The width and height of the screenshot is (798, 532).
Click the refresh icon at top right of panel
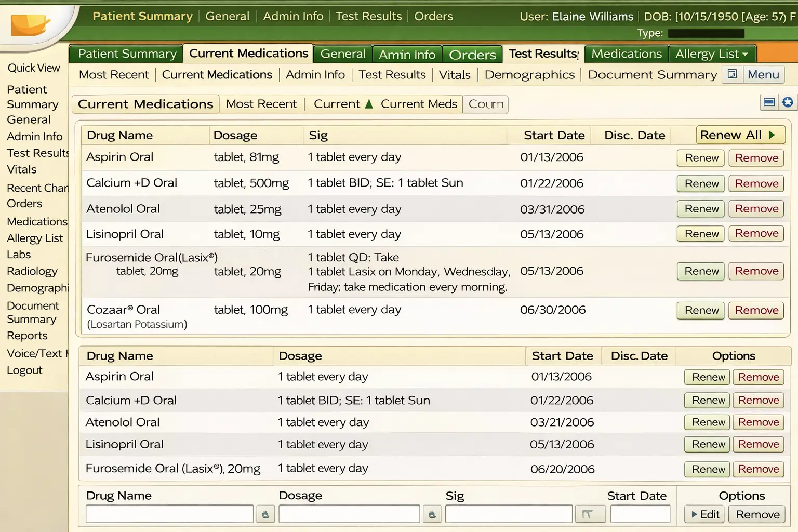(x=789, y=102)
